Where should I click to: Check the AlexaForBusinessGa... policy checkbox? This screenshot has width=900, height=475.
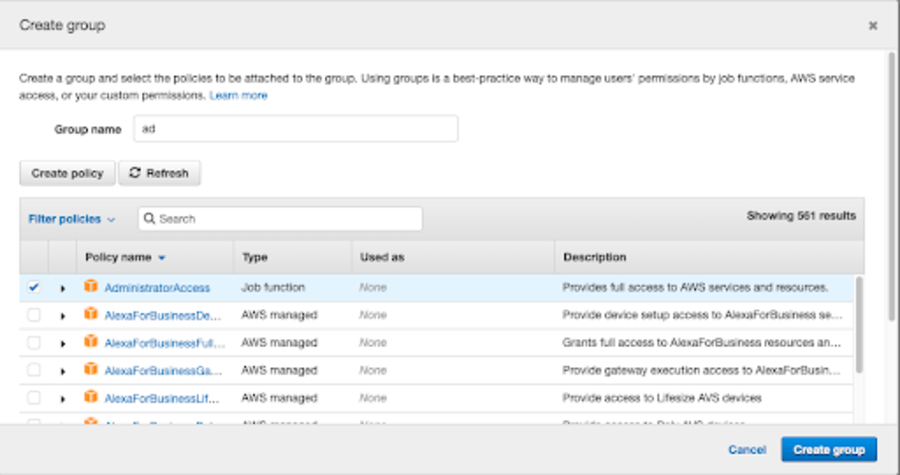point(34,370)
